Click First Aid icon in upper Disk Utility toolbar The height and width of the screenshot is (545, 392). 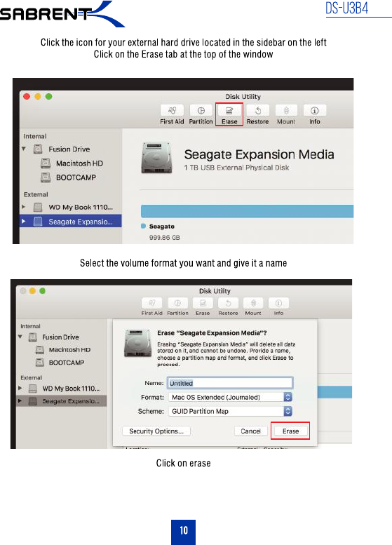[x=172, y=111]
